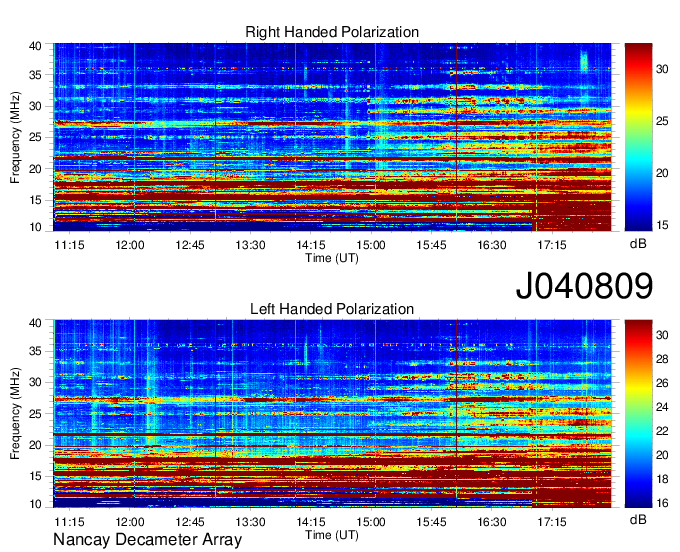680x552 pixels.
Task: Click "Time (UT)" under the Left Handed plot
Action: click(332, 535)
